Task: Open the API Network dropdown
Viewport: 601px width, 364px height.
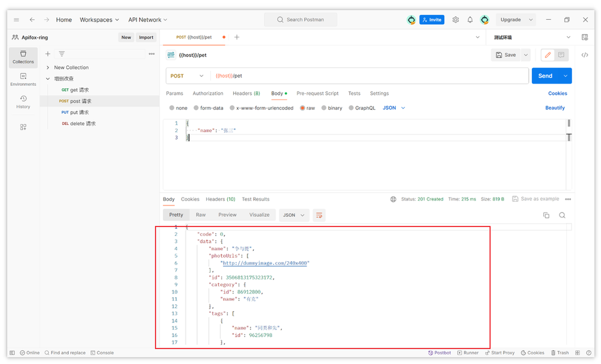Action: pyautogui.click(x=148, y=20)
